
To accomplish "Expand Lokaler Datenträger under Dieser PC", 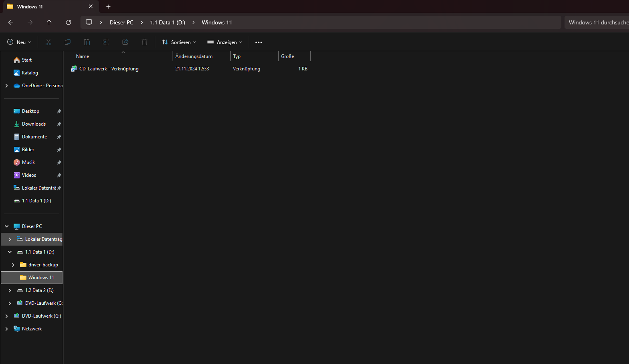I will pos(10,239).
